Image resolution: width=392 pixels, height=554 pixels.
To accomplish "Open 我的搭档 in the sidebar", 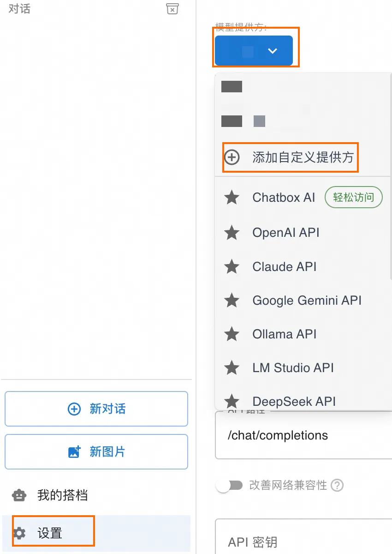I will (62, 495).
